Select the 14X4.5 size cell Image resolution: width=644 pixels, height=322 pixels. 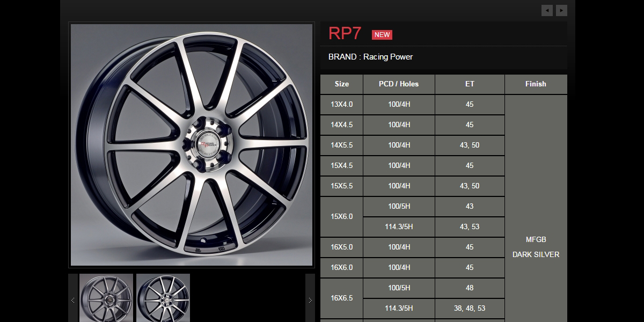click(342, 125)
